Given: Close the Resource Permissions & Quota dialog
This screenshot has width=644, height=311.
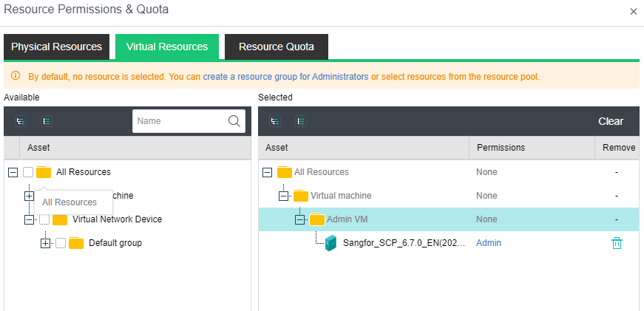Looking at the screenshot, I should point(633,11).
